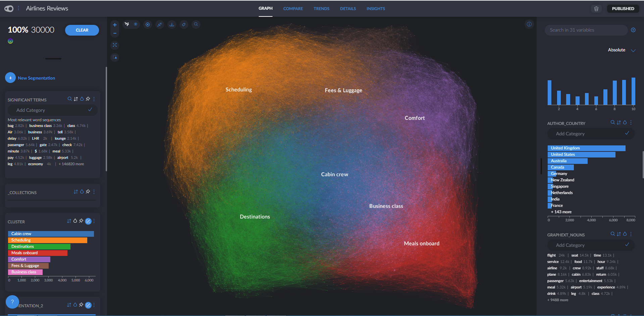
Task: Click the Clear selection button
Action: click(x=82, y=30)
